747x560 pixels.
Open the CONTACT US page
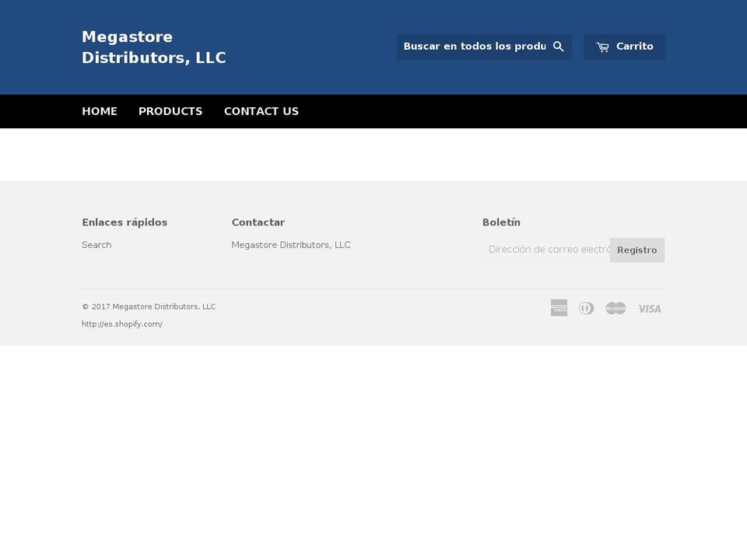tap(261, 110)
